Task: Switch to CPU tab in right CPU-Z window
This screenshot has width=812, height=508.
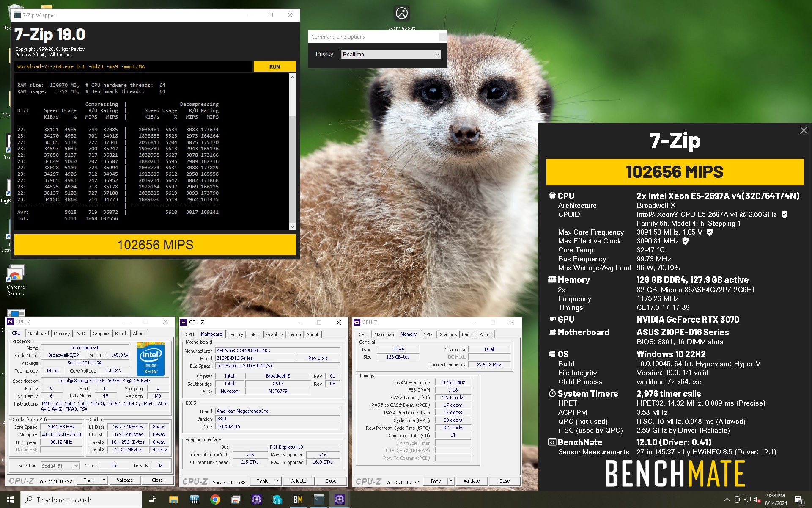Action: [x=363, y=334]
